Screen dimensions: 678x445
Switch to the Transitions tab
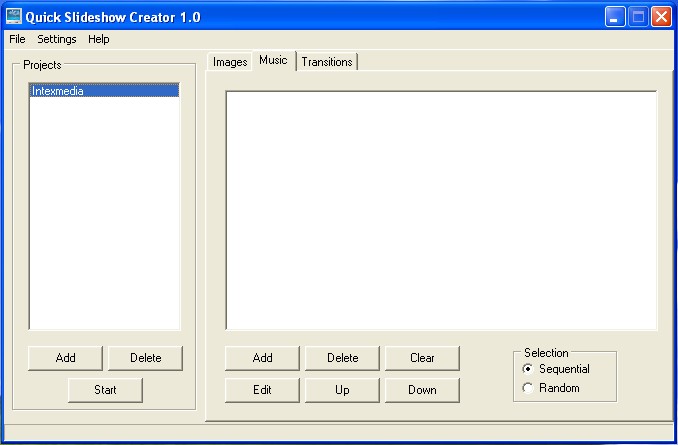pyautogui.click(x=327, y=62)
